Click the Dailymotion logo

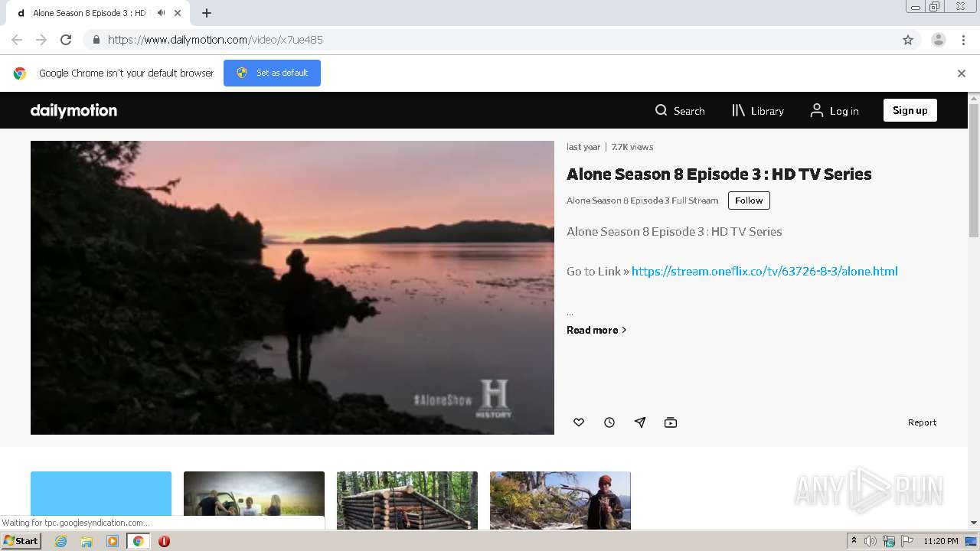coord(73,110)
